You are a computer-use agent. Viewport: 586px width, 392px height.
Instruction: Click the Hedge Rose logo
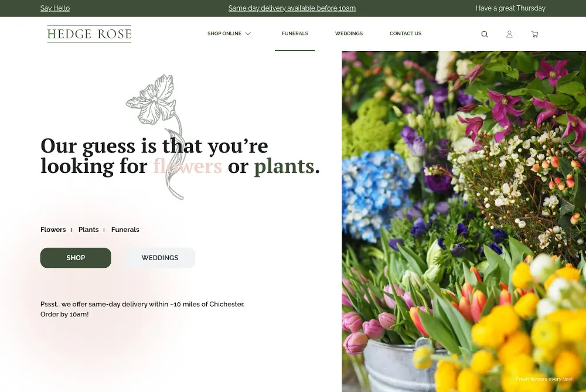click(x=89, y=34)
